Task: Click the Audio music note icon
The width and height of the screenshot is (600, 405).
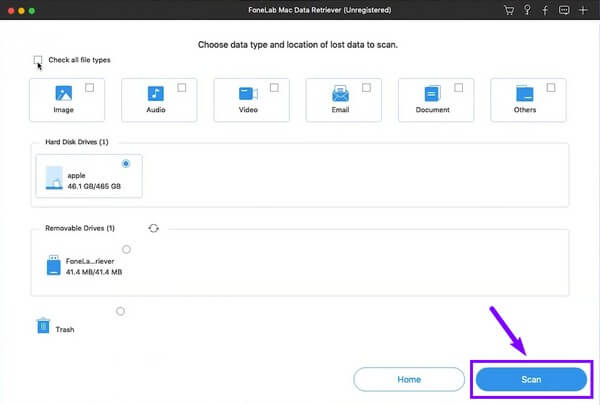Action: pos(156,93)
